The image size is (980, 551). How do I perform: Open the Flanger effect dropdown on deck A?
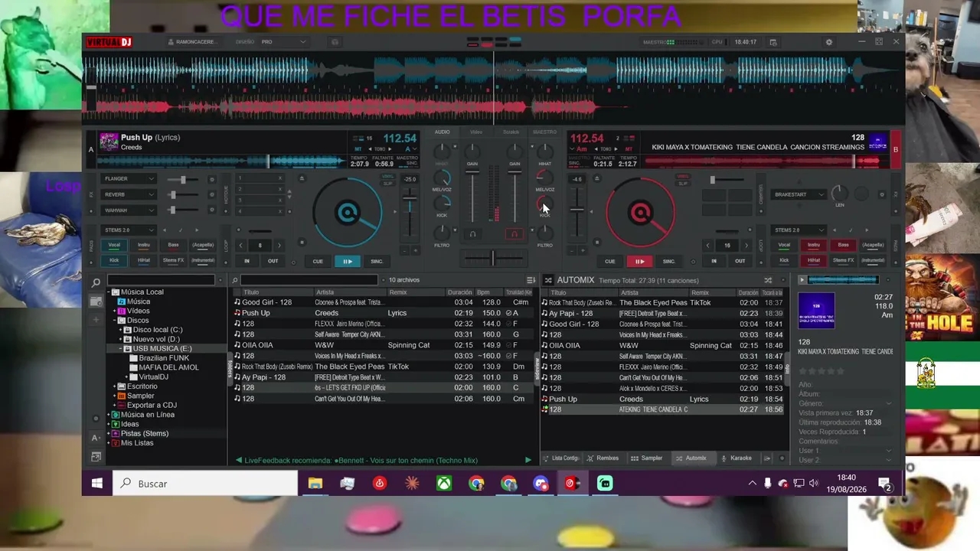coord(129,179)
